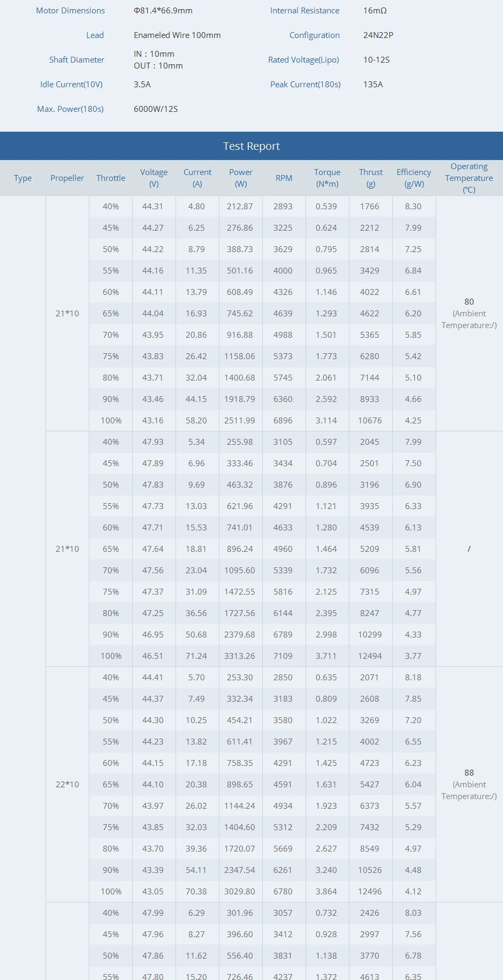This screenshot has height=980, width=503.
Task: Click the Shaft Diameter label
Action: (77, 60)
